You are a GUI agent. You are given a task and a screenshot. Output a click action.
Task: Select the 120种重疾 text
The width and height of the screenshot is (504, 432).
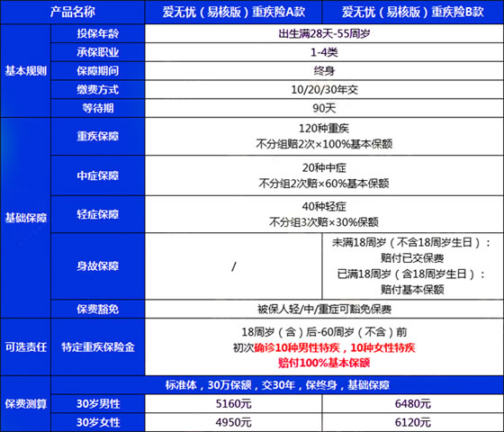324,129
